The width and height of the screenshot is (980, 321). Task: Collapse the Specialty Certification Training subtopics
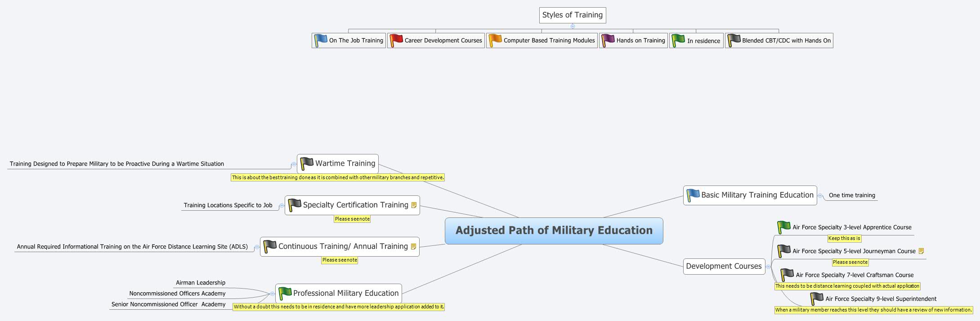point(282,206)
